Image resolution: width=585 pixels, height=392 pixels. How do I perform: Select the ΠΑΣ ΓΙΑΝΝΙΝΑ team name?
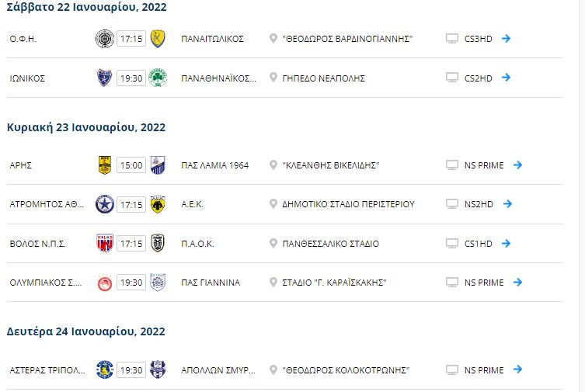point(210,283)
